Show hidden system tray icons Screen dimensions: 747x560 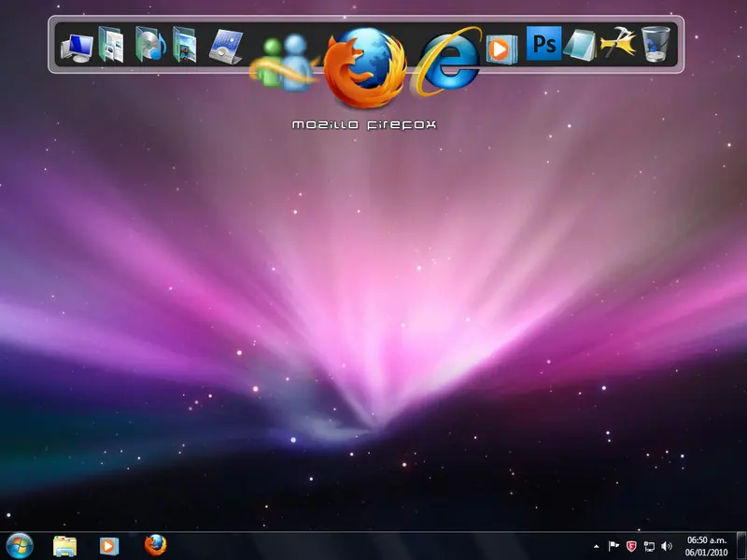pyautogui.click(x=596, y=547)
